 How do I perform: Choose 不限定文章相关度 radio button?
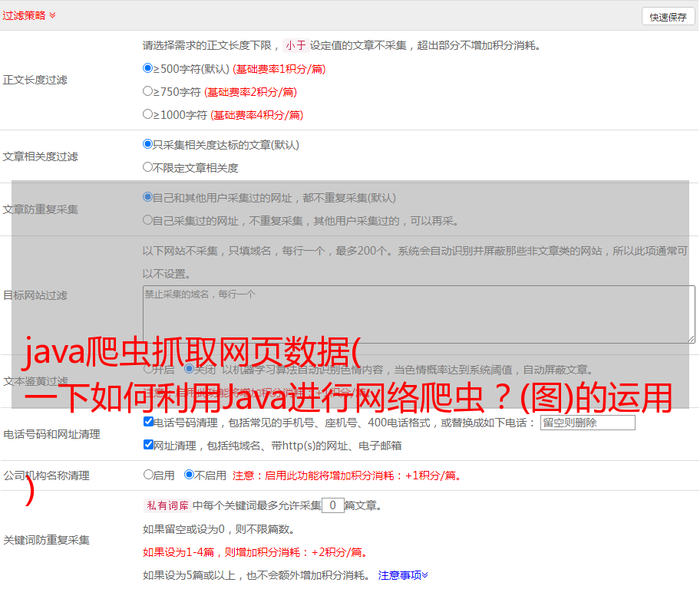148,167
